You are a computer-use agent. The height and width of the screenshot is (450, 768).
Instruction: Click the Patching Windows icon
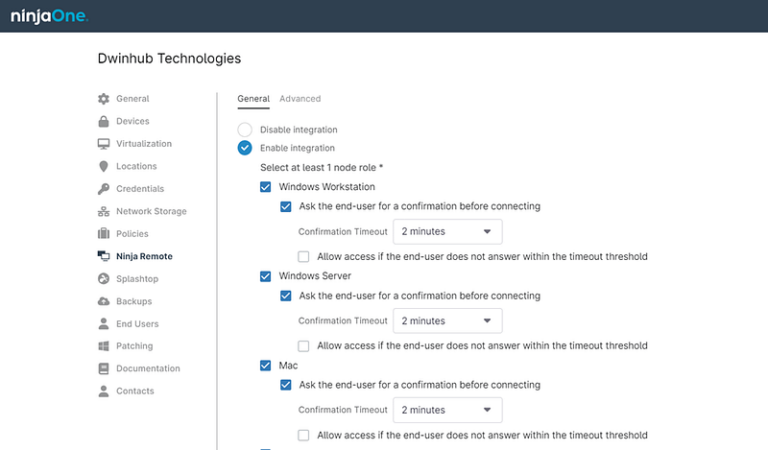(x=103, y=346)
